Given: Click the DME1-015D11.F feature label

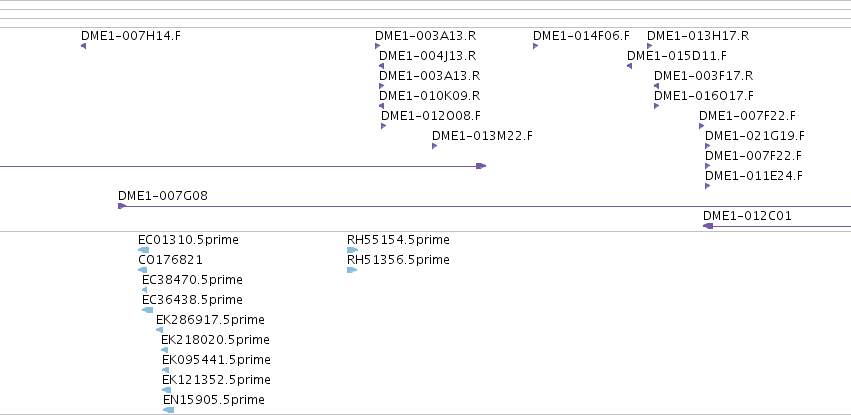Looking at the screenshot, I should (x=677, y=56).
